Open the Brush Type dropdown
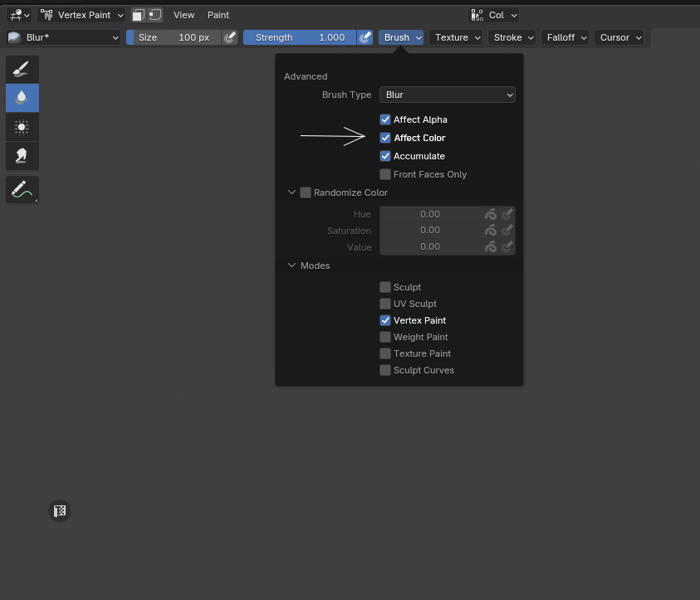This screenshot has width=700, height=600. point(448,95)
